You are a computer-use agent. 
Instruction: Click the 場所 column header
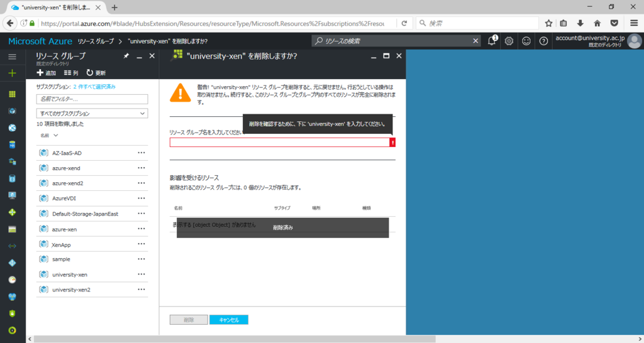[x=316, y=208]
